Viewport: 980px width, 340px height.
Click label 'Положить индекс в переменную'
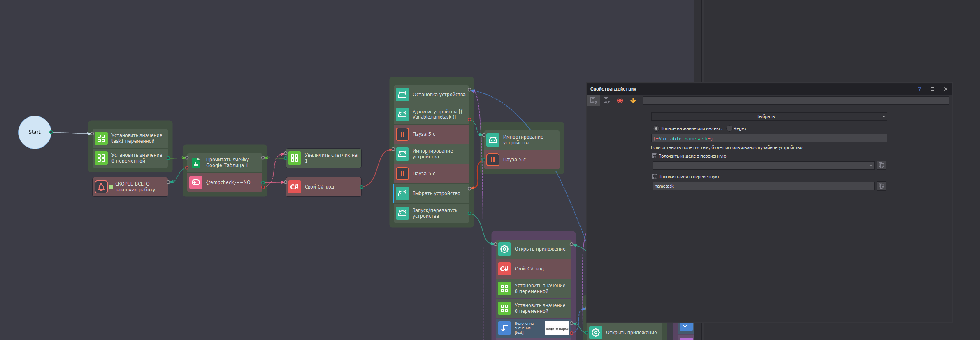tap(692, 156)
